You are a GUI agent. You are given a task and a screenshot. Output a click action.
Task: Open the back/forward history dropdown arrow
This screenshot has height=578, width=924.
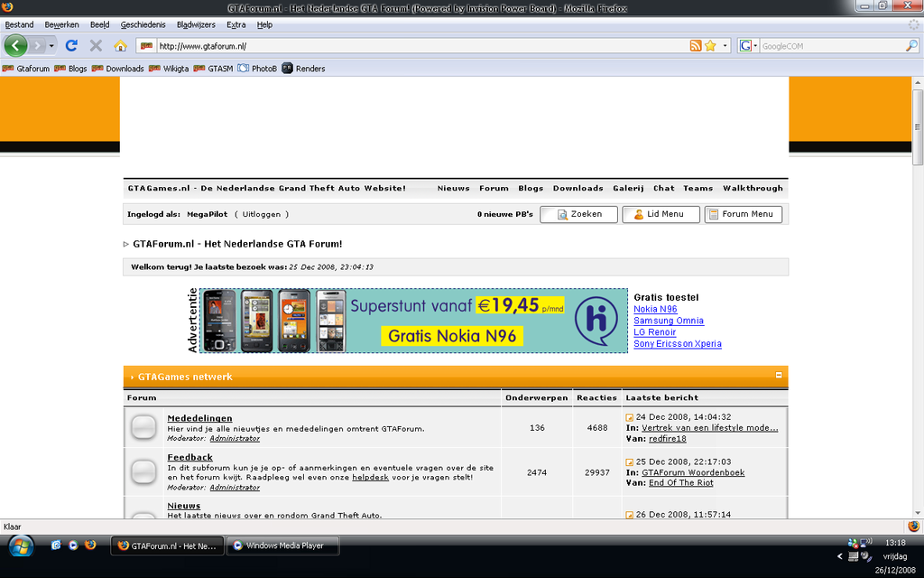pos(51,45)
